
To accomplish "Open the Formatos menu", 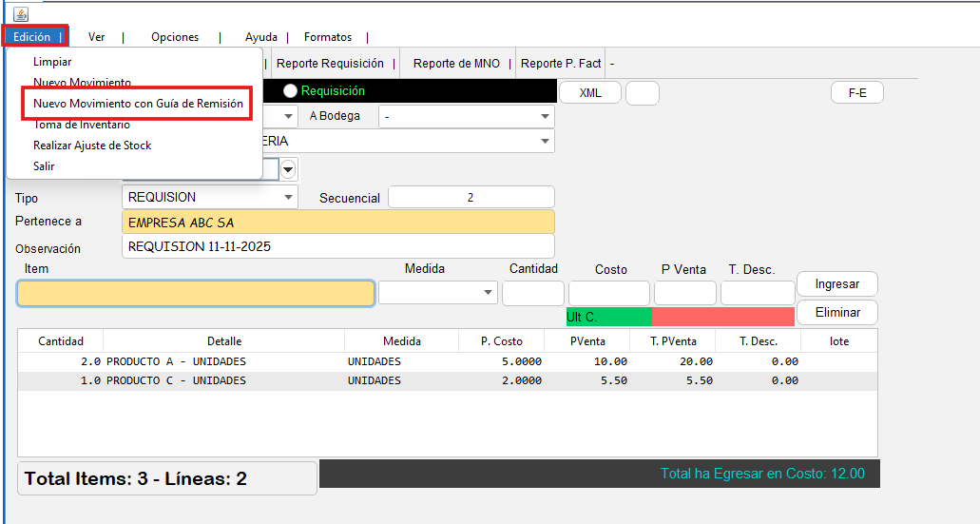I will pos(328,37).
